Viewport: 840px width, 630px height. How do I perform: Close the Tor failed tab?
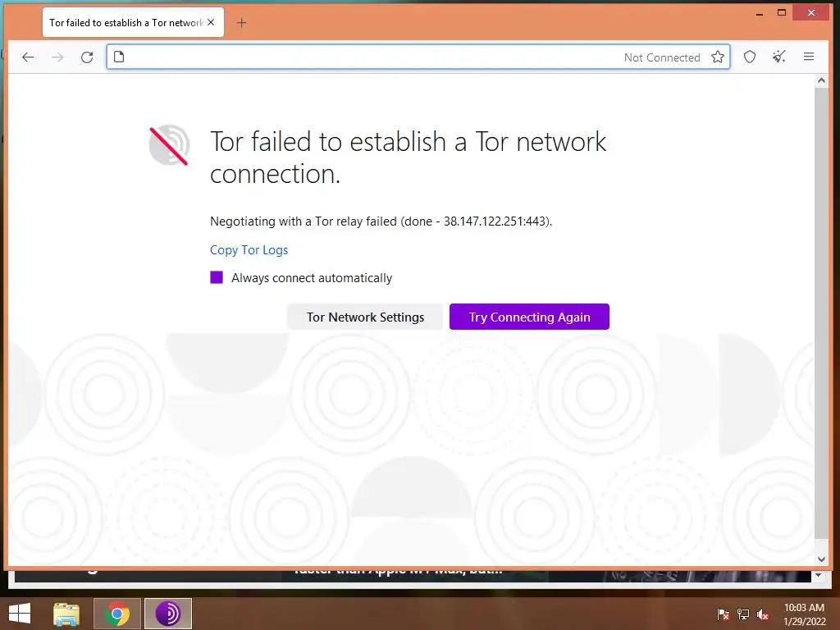pyautogui.click(x=211, y=22)
